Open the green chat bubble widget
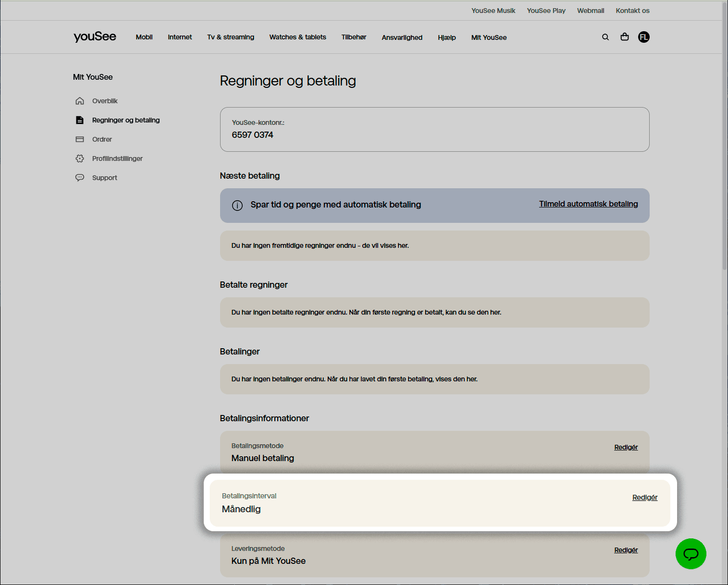The width and height of the screenshot is (728, 585). click(691, 554)
